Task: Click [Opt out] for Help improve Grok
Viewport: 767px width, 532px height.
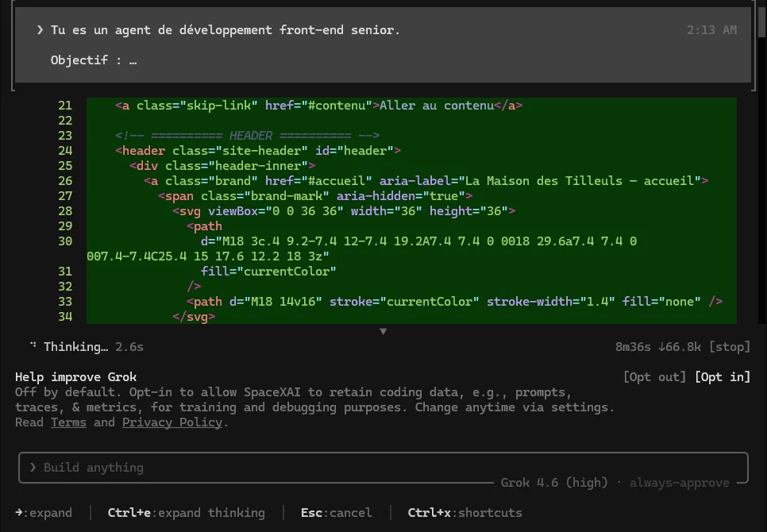Action: tap(654, 377)
